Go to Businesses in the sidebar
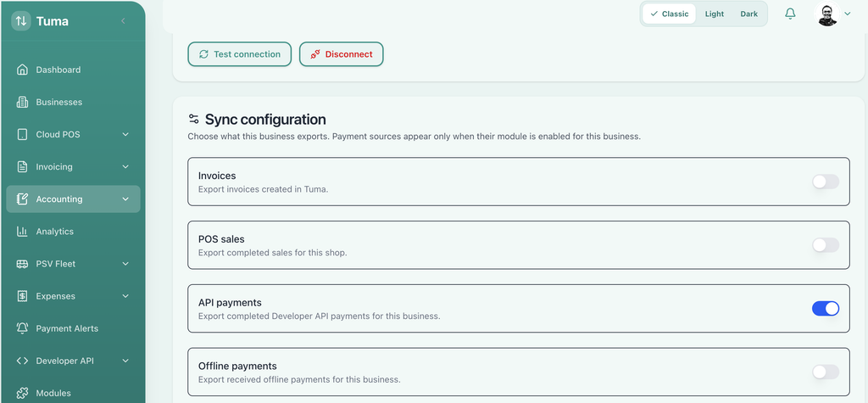Image resolution: width=868 pixels, height=403 pixels. click(x=73, y=102)
